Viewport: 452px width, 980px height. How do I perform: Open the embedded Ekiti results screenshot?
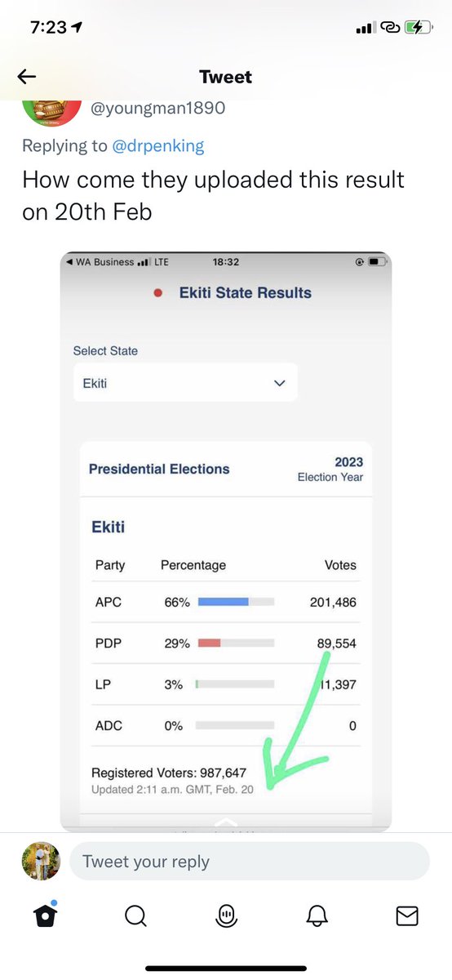coord(226,542)
